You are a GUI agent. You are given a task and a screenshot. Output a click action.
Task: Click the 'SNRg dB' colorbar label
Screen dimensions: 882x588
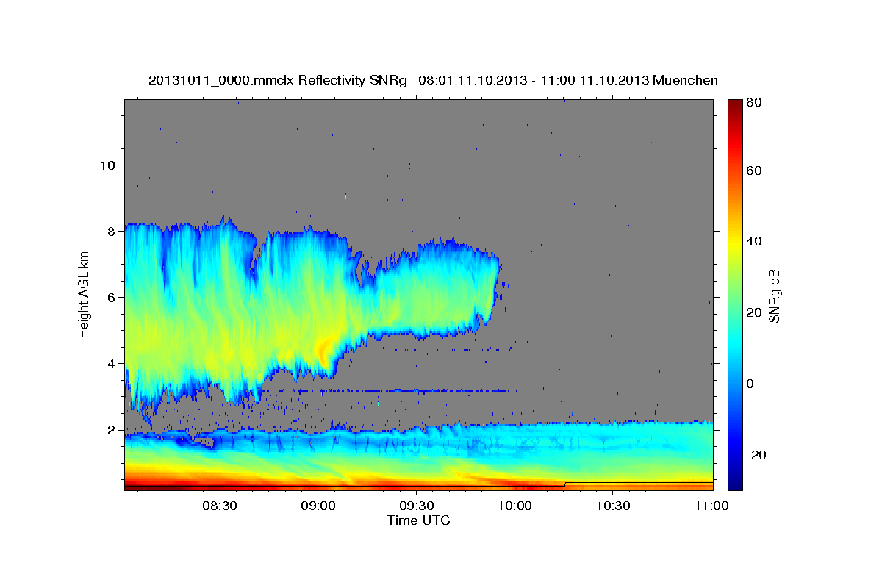tap(774, 295)
